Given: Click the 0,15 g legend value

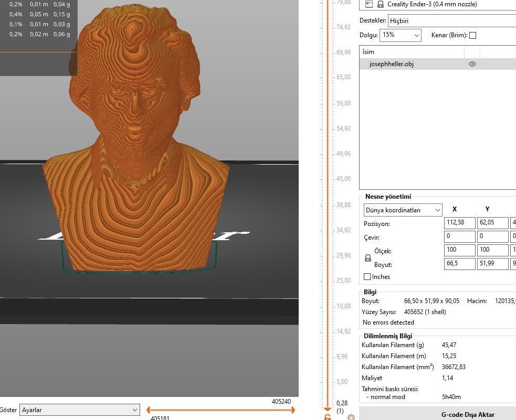Looking at the screenshot, I should [x=61, y=14].
